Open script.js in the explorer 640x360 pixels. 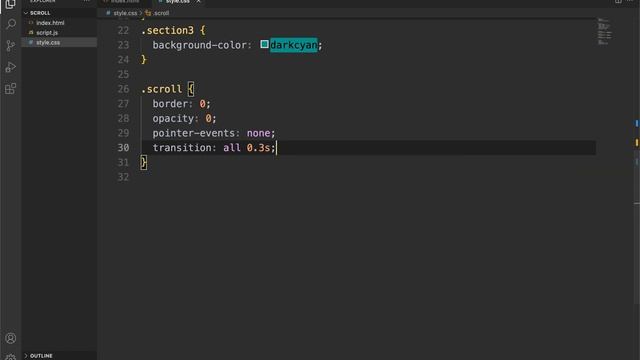[47, 33]
